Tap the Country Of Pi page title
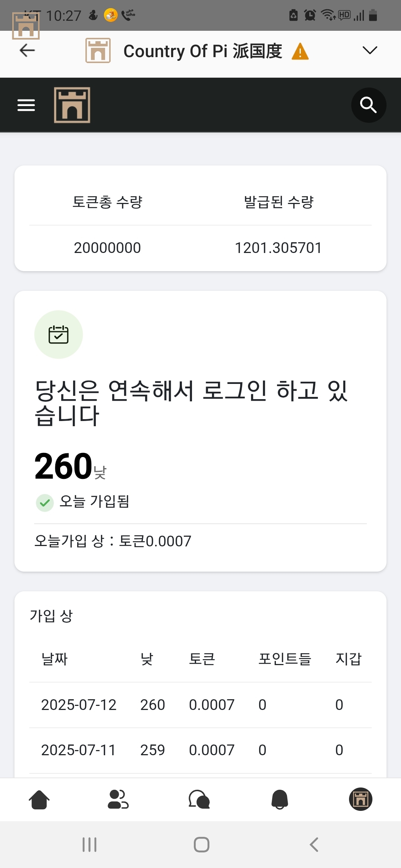Screen dimensions: 401x868 pyautogui.click(x=203, y=51)
